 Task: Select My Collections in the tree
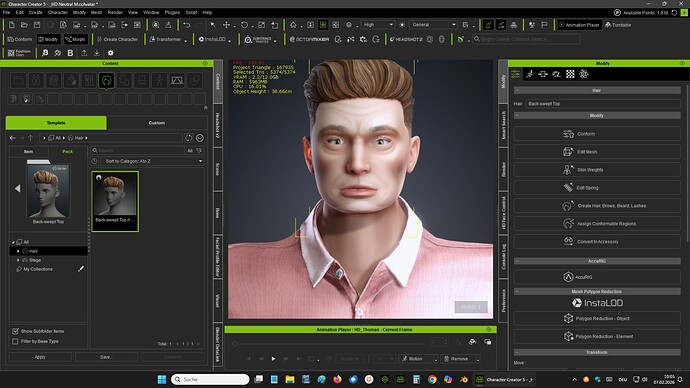tap(38, 269)
